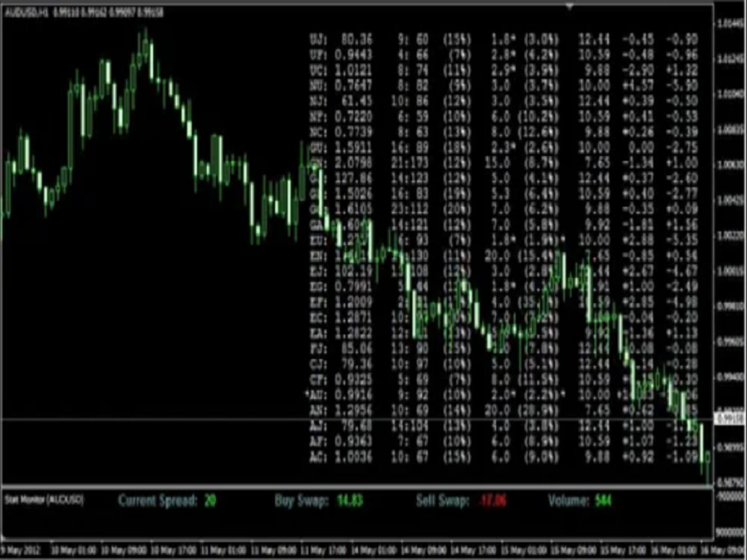The width and height of the screenshot is (747, 560).
Task: Click the Volume label
Action: [x=568, y=501]
